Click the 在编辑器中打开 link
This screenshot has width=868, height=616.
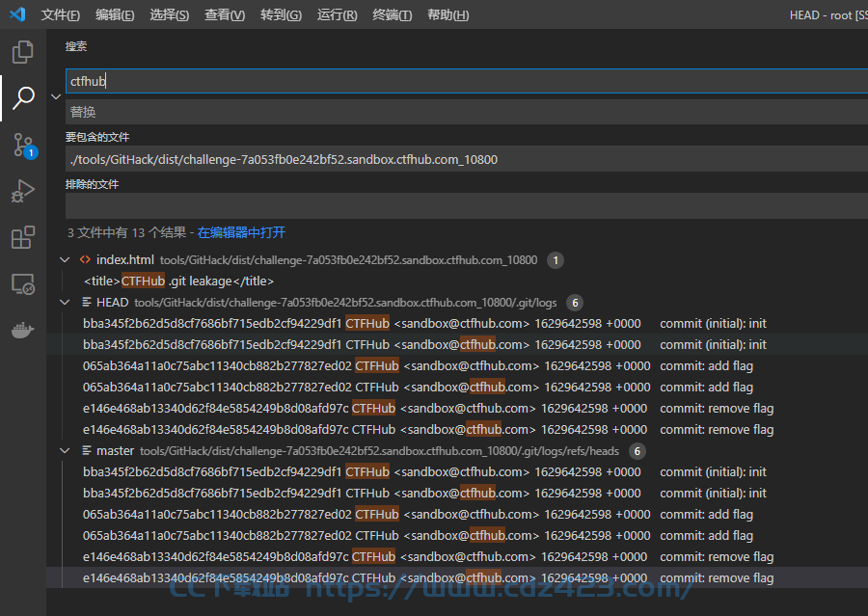pyautogui.click(x=241, y=232)
